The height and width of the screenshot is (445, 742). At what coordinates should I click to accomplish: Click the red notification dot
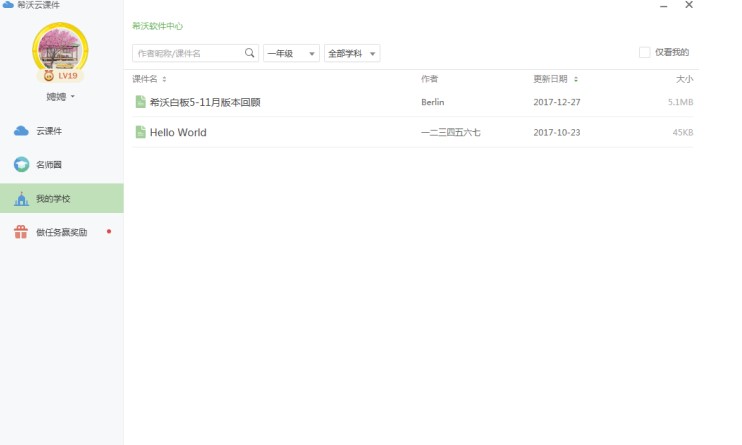[109, 231]
